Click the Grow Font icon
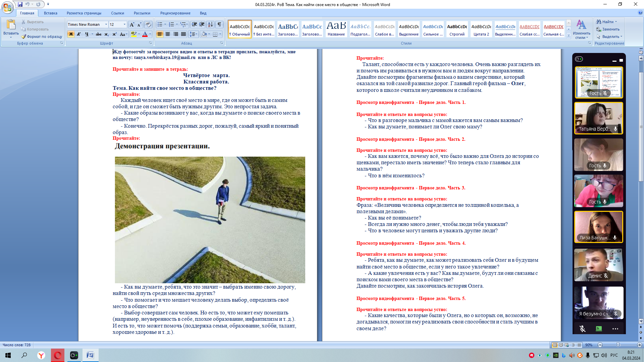This screenshot has height=362, width=644. pos(132,24)
